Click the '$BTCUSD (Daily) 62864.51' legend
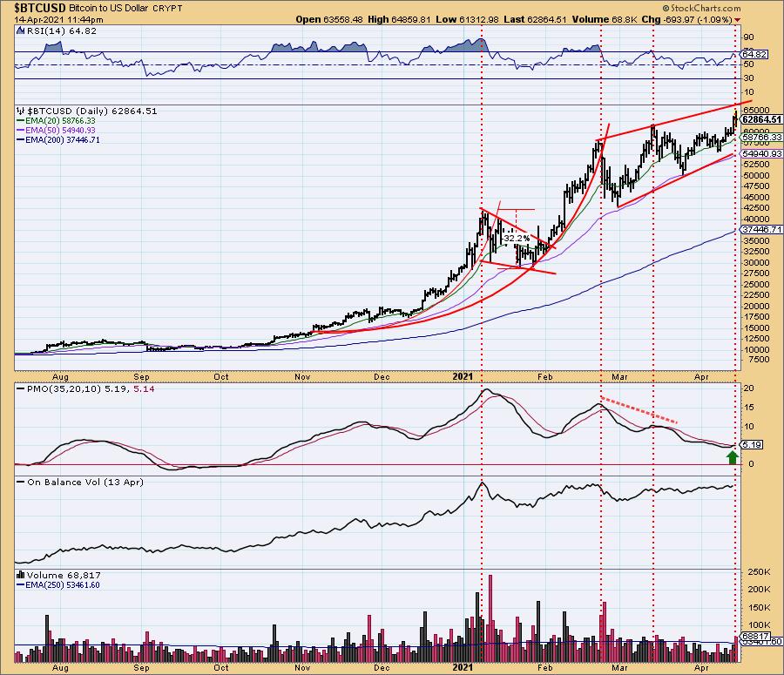 91,111
